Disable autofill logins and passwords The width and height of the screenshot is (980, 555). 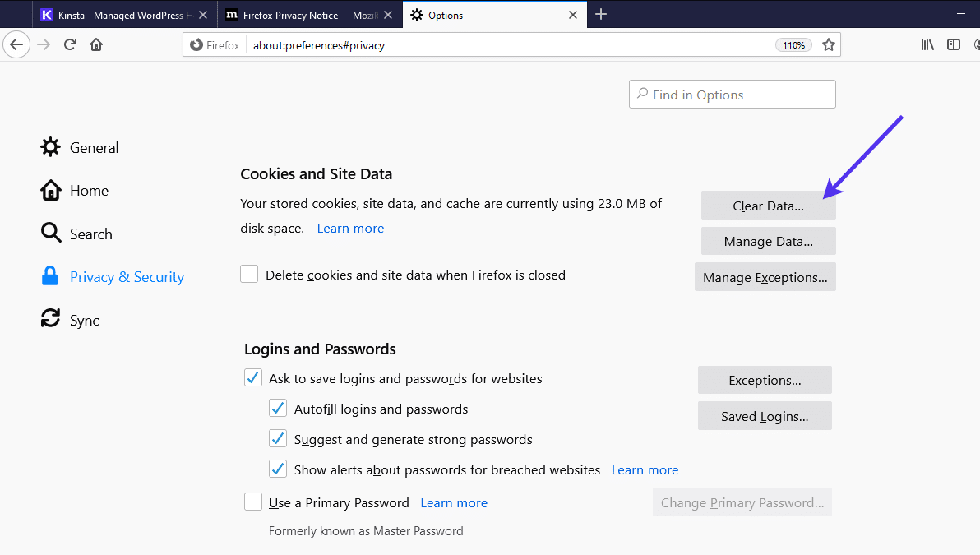[x=278, y=408]
